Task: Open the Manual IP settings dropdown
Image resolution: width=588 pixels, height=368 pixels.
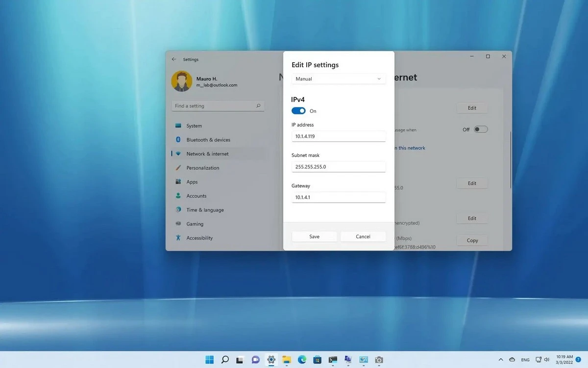Action: coord(339,79)
